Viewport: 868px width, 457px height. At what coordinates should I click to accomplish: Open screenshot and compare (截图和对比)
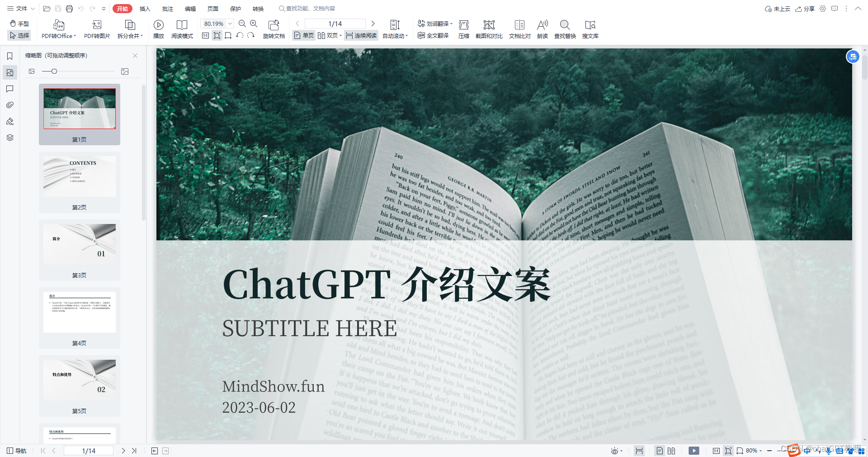click(x=489, y=29)
